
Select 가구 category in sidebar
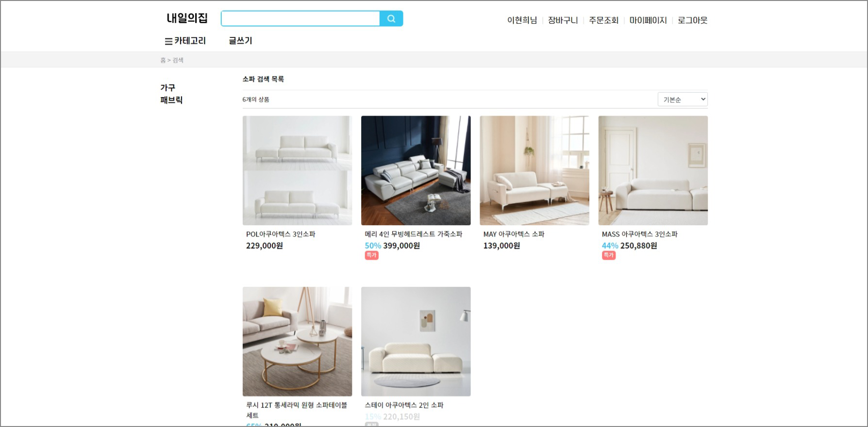tap(168, 87)
